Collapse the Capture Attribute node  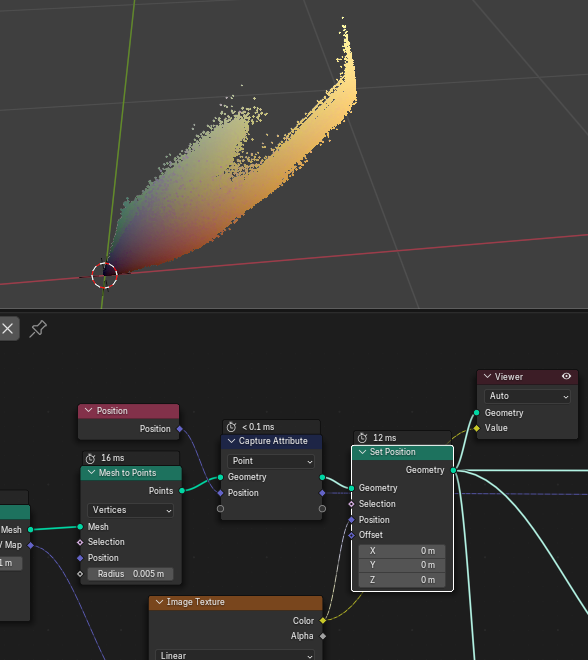tap(231, 441)
